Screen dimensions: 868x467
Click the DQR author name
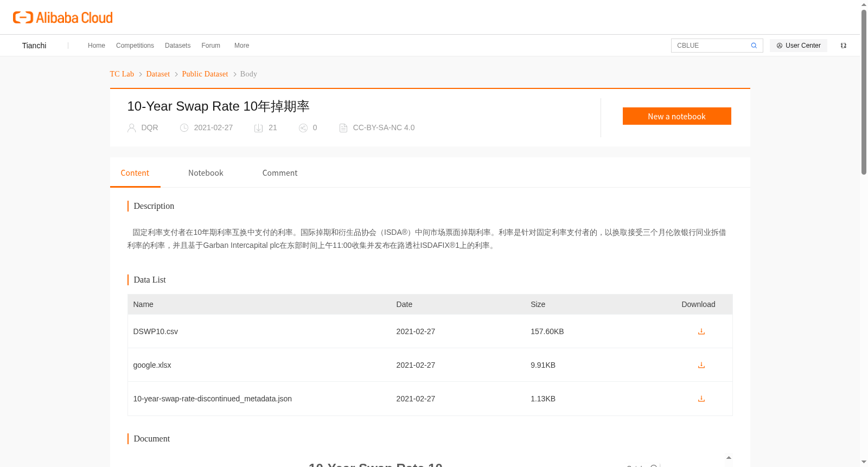pyautogui.click(x=150, y=127)
